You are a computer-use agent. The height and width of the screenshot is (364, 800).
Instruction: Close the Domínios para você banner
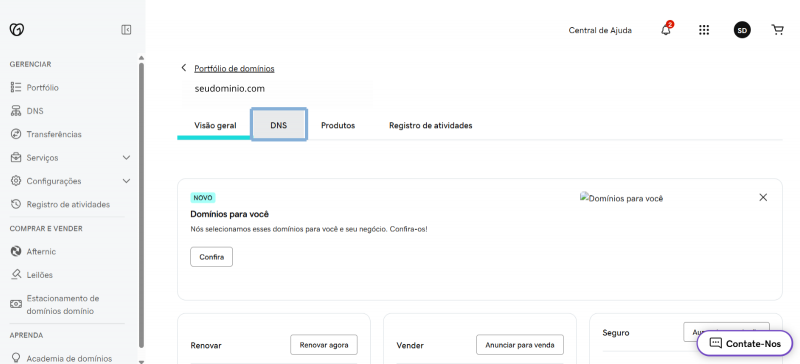pos(763,197)
